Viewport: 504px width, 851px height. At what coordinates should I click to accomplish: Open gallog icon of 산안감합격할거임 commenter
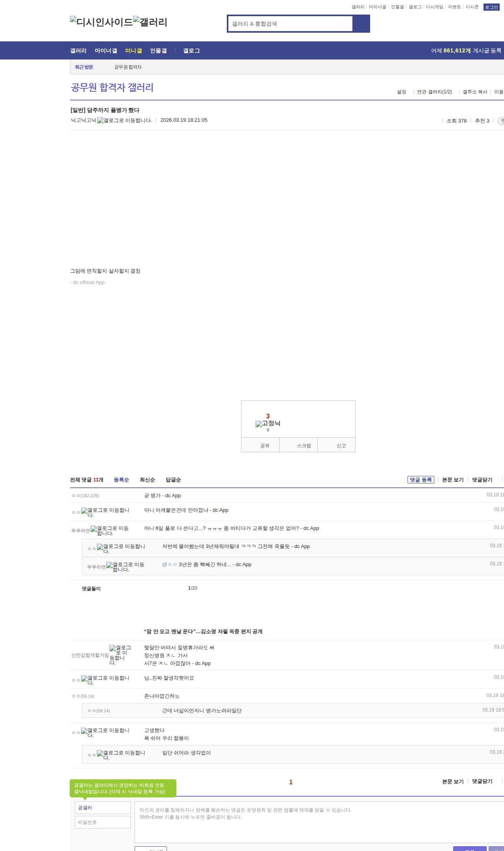pyautogui.click(x=120, y=655)
